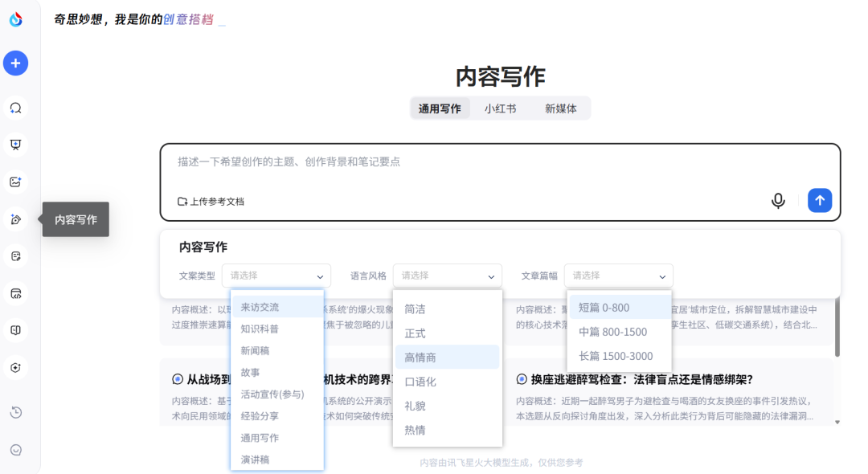The width and height of the screenshot is (868, 474).
Task: Click the blue send arrow button
Action: [819, 201]
